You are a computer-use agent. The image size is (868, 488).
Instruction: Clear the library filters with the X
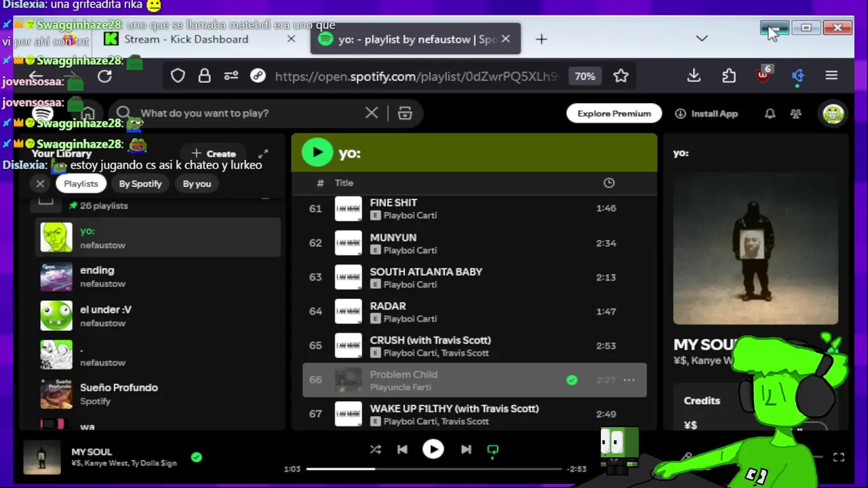tap(40, 184)
